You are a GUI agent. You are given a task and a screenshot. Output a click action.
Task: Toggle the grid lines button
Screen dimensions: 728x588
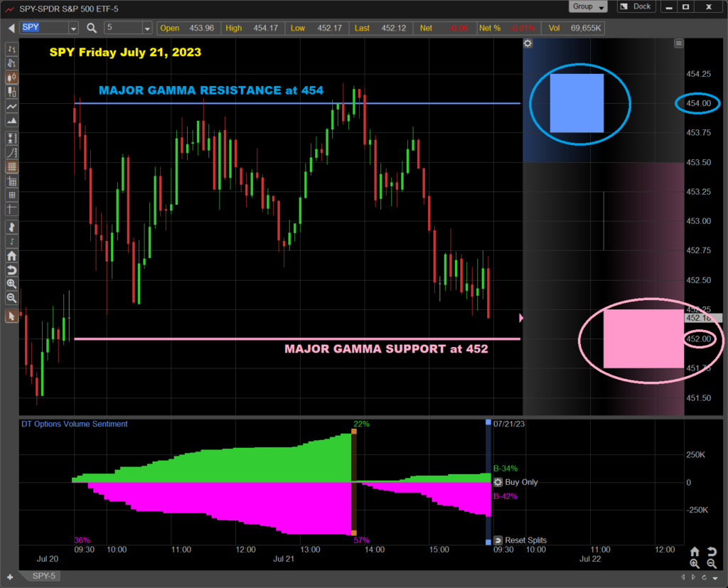click(x=11, y=166)
